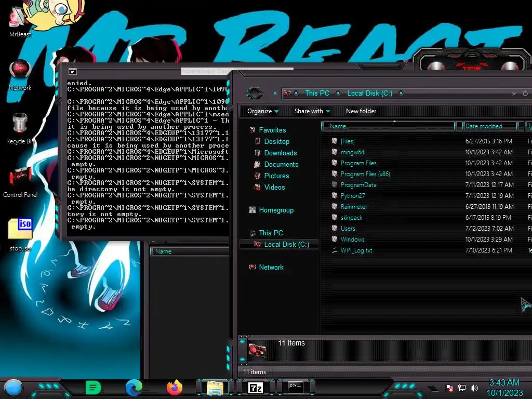The image size is (532, 399).
Task: Click the taskbar clock showing 3:43 AM
Action: pyautogui.click(x=504, y=388)
